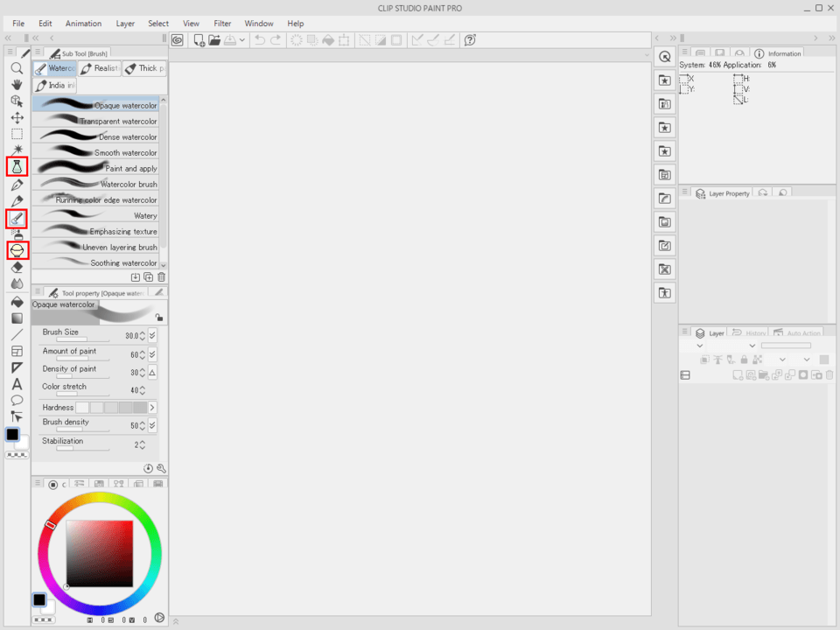Image resolution: width=840 pixels, height=630 pixels.
Task: Toggle Brush density dynamics button
Action: [x=152, y=425]
